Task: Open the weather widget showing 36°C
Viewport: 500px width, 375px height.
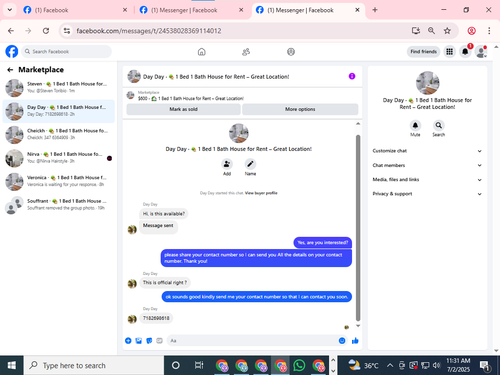Action: click(x=363, y=366)
